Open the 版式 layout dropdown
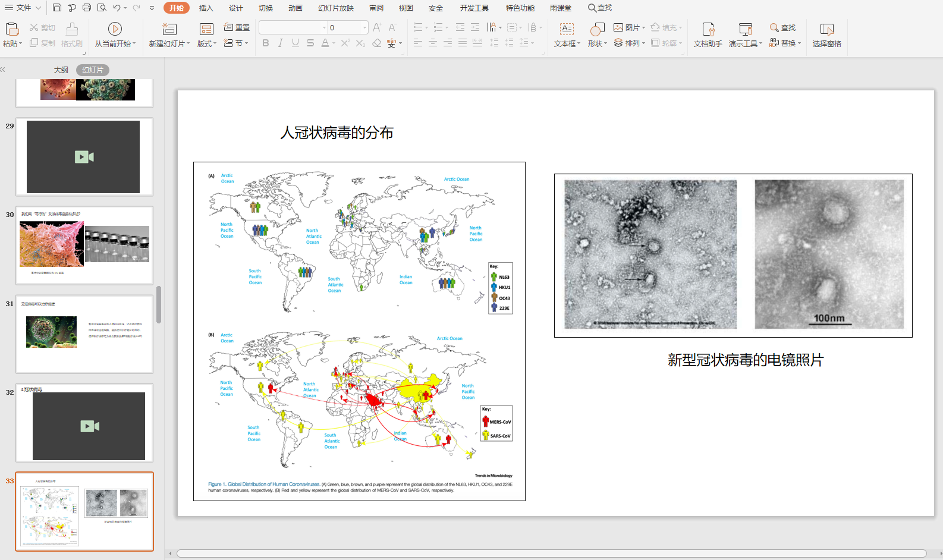Screen dimensions: 943x560 coord(206,43)
